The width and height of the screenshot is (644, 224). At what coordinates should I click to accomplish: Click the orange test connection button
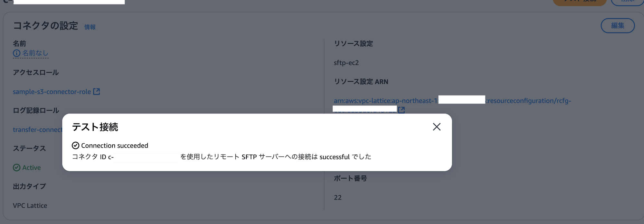coord(580,2)
